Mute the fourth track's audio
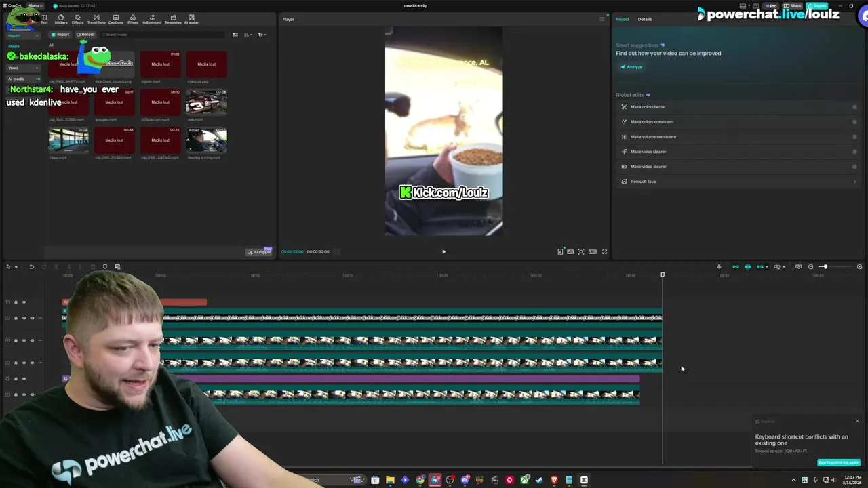 (32, 363)
